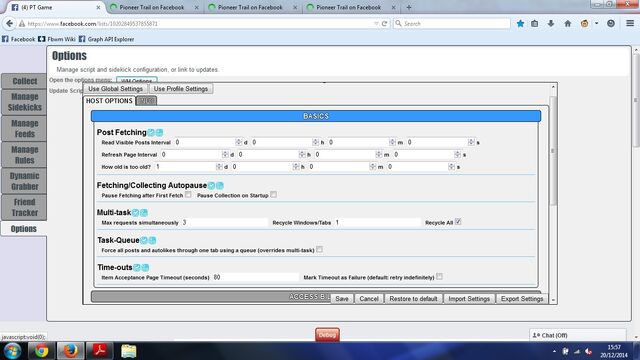Adjust Read Visible Posts Interval days spinner
640x360 pixels.
[x=238, y=142]
